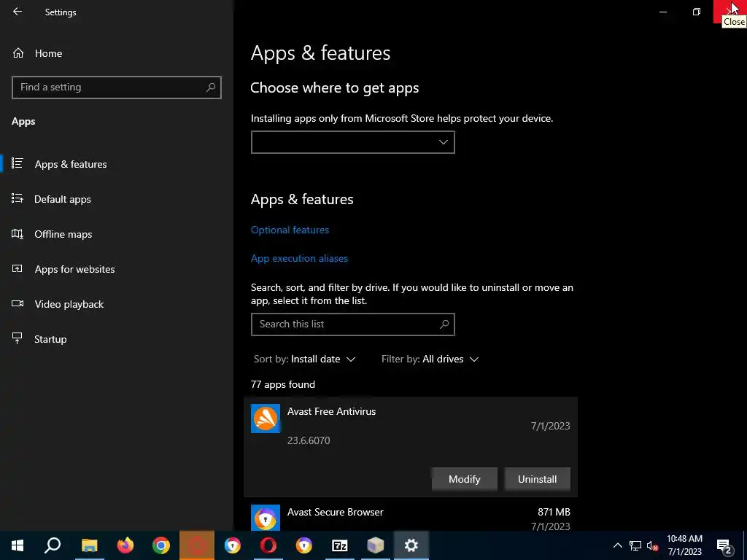Image resolution: width=747 pixels, height=560 pixels.
Task: Go back with the Settings back arrow
Action: point(18,12)
